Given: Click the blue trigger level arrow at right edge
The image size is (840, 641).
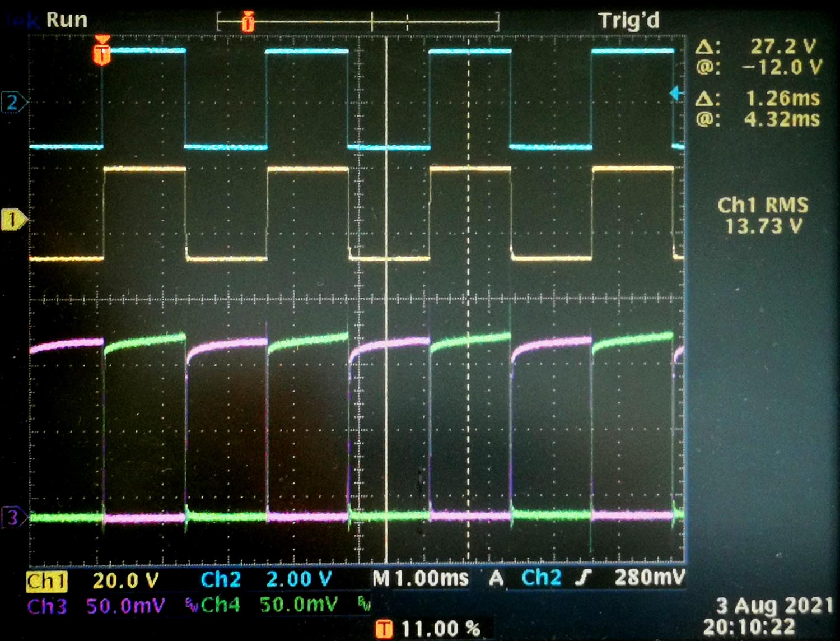Looking at the screenshot, I should point(676,94).
